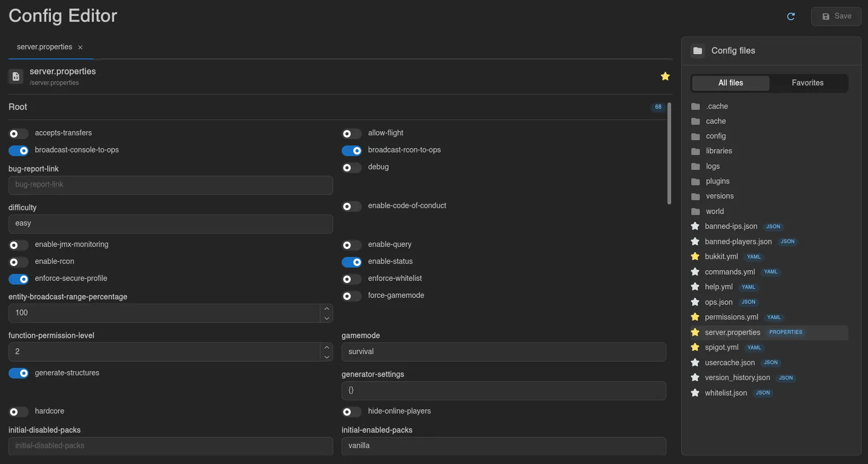Screen dimensions: 868x464
Task: Star the whitelist.json file
Action: 695,393
